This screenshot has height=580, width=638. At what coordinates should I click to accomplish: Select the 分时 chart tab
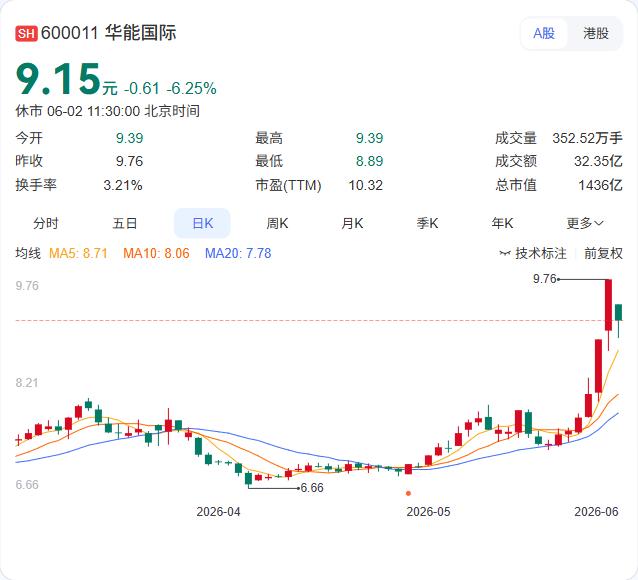46,223
